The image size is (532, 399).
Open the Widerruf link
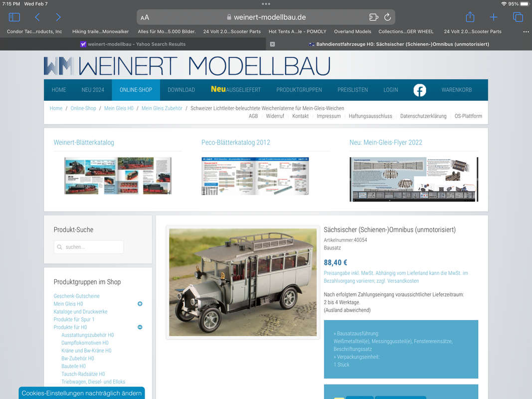click(275, 116)
